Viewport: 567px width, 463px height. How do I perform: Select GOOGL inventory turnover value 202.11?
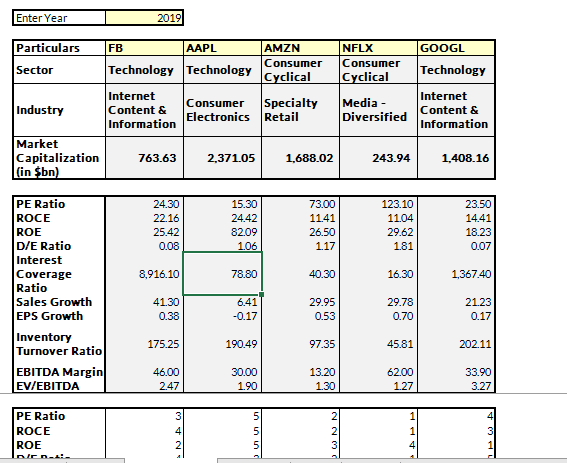(456, 344)
